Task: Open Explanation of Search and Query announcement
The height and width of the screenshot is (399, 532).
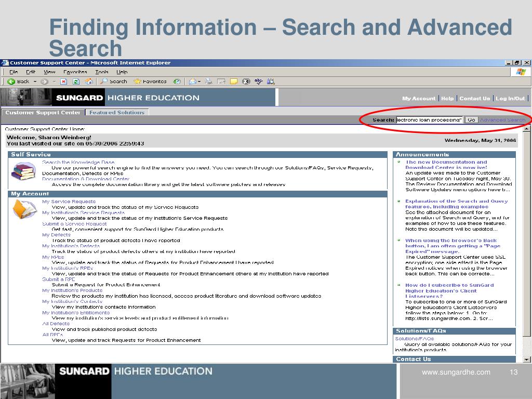Action: click(456, 204)
